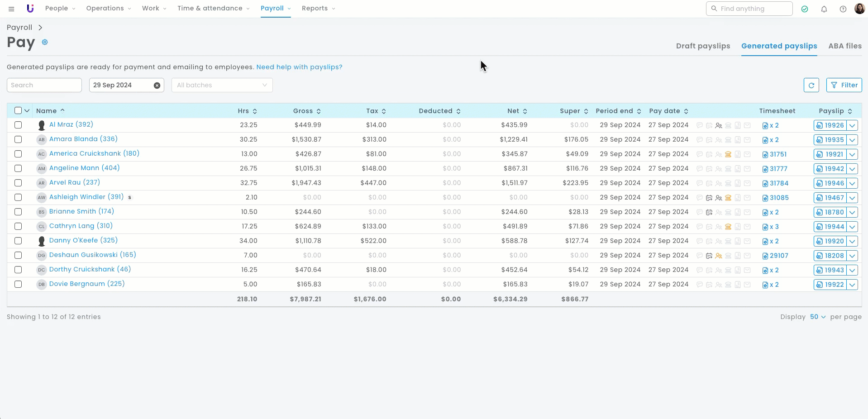
Task: Open Pay settings gear icon
Action: click(45, 42)
